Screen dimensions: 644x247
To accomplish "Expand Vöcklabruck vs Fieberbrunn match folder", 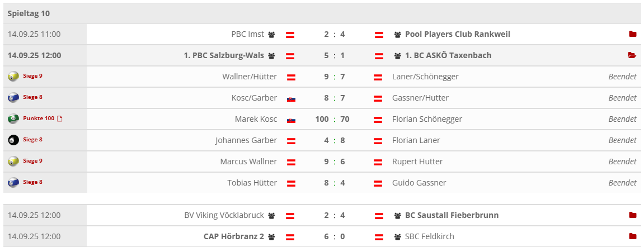I will 632,215.
